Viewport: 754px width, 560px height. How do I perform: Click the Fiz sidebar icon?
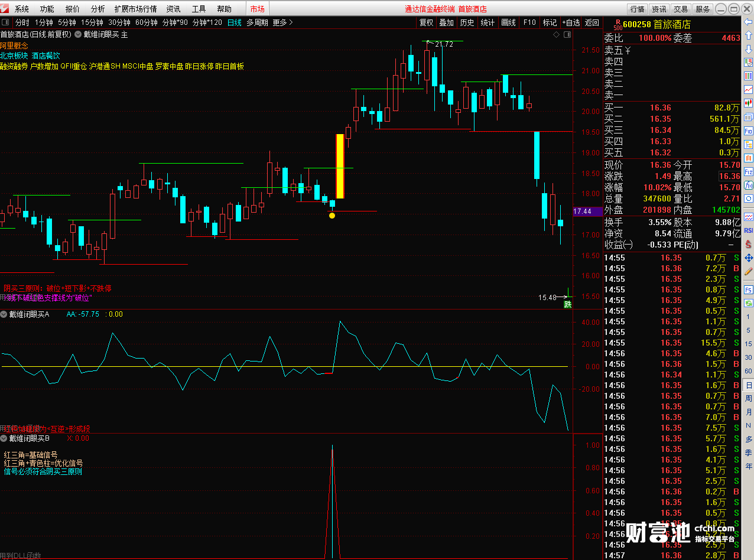click(748, 171)
